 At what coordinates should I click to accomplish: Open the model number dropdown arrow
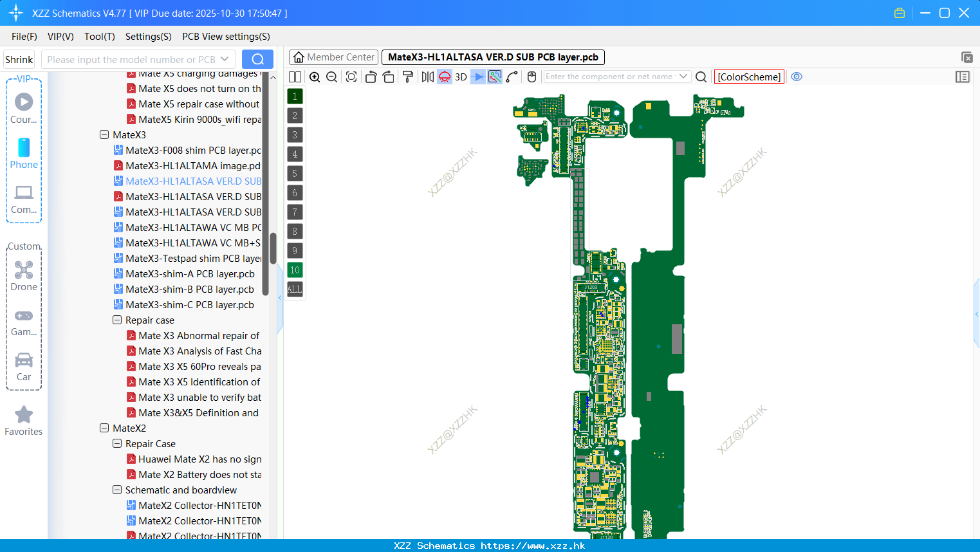click(x=225, y=59)
